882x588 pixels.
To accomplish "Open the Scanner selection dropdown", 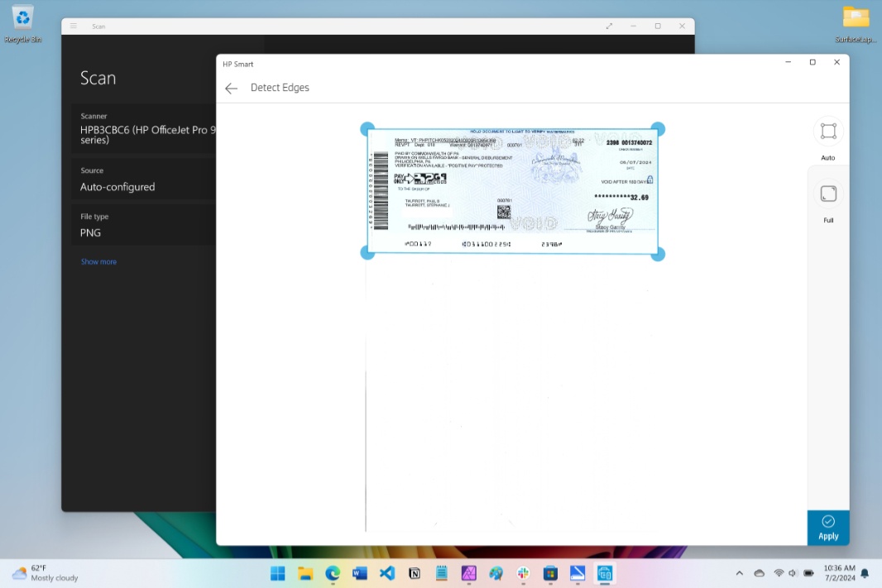I will pos(146,128).
